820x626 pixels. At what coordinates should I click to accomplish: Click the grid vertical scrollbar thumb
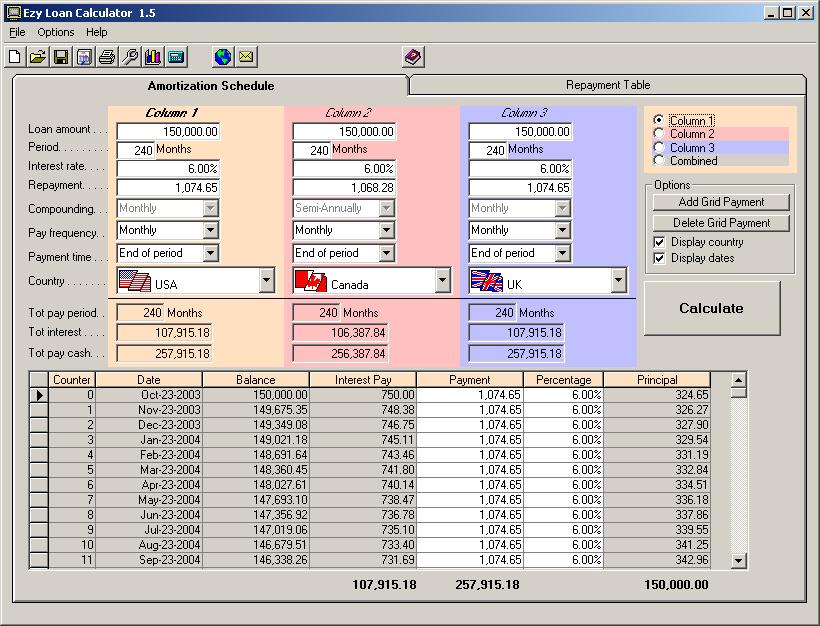[x=738, y=393]
